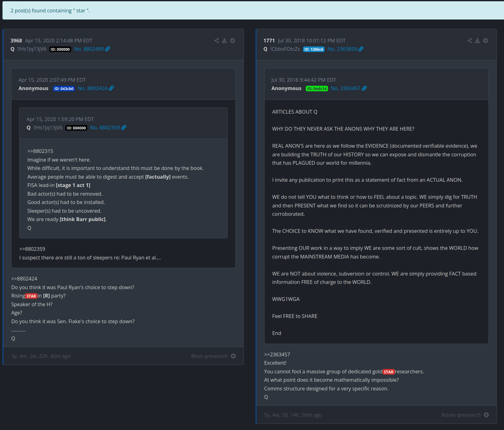Screen dimensions: 504x430
Task: Click the 8chan qresearch source label
Action: tap(461, 415)
